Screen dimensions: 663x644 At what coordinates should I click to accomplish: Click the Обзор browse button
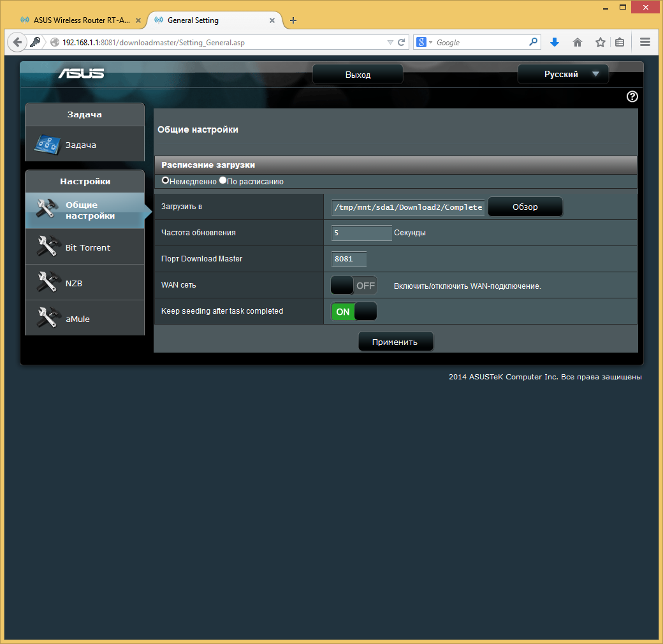[x=525, y=207]
